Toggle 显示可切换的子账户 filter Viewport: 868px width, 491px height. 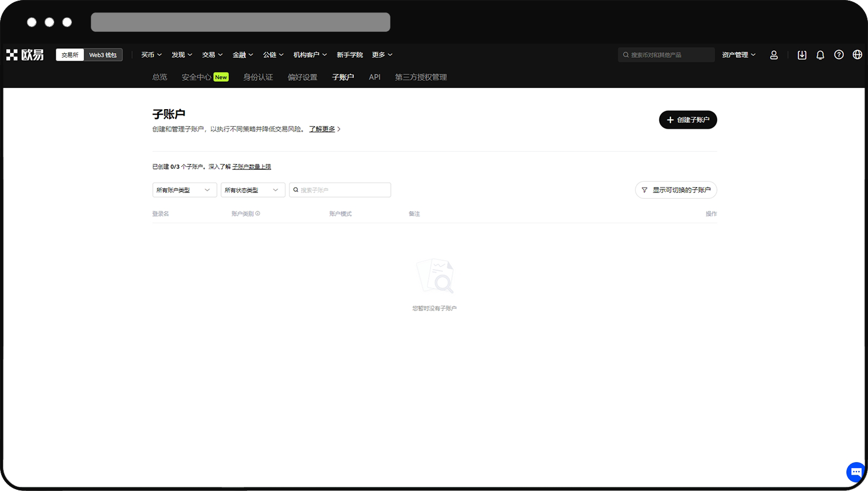(676, 190)
